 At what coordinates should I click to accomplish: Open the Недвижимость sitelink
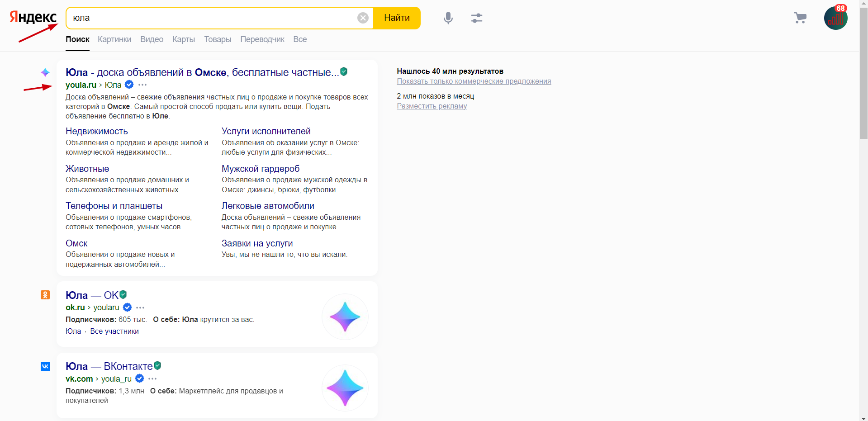[x=97, y=131]
